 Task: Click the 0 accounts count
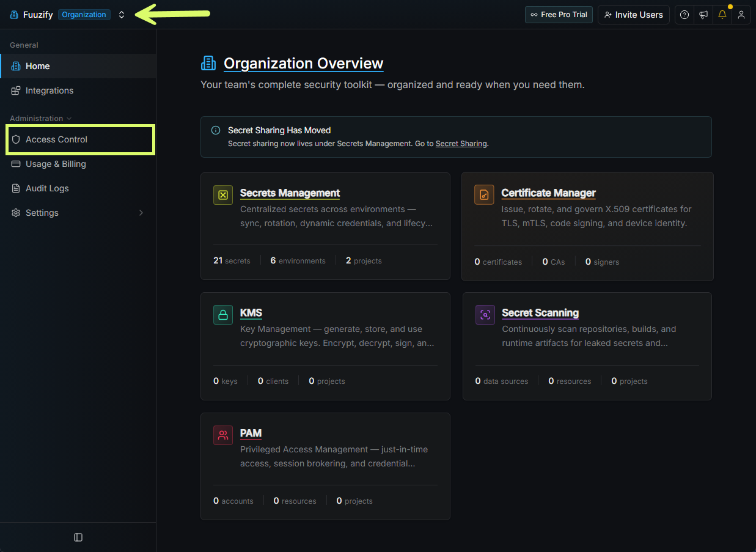(233, 501)
